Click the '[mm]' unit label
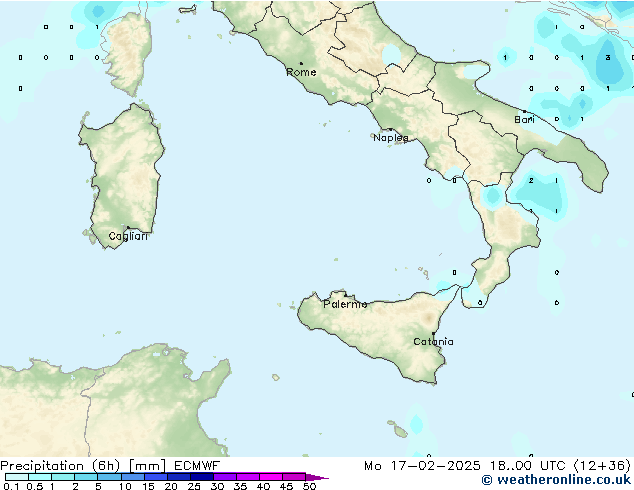This screenshot has height=490, width=634. pyautogui.click(x=147, y=466)
